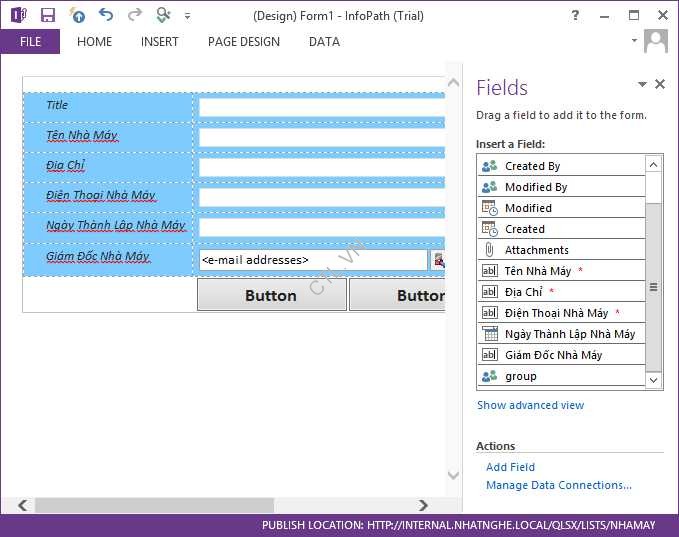Click the Add Field link
The width and height of the screenshot is (679, 537).
[x=510, y=467]
